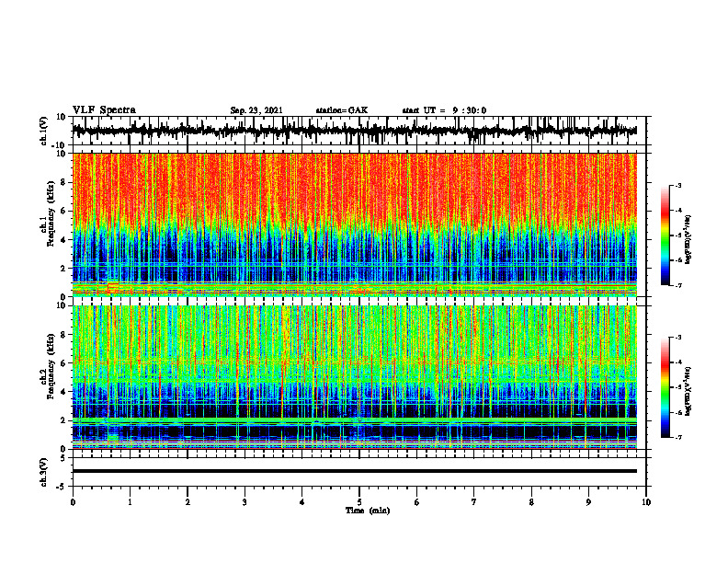This screenshot has height=563, width=728.
Task: Select the ch.2 spectrogram colorbar
Action: pos(665,387)
